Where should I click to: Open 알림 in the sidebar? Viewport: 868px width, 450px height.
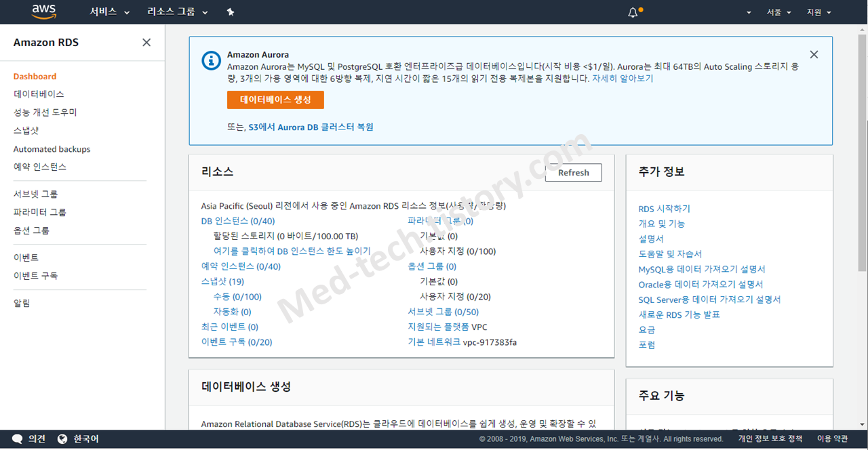point(22,303)
